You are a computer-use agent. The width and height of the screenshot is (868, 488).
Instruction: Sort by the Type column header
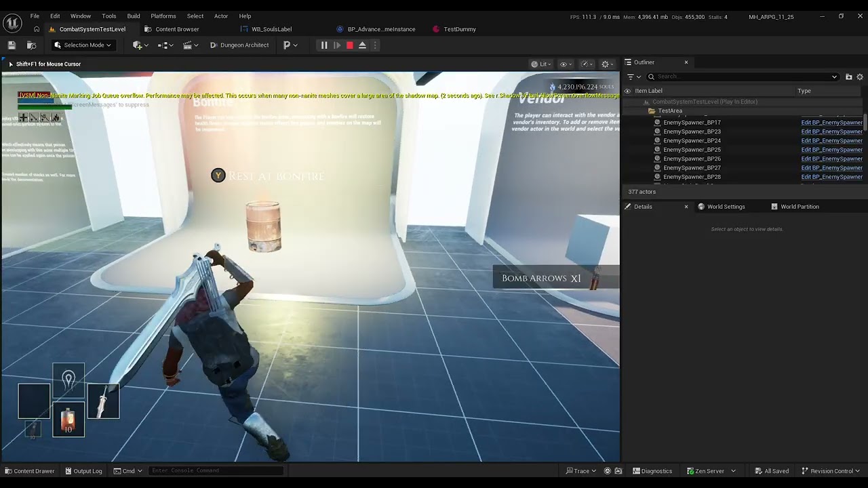click(x=804, y=91)
